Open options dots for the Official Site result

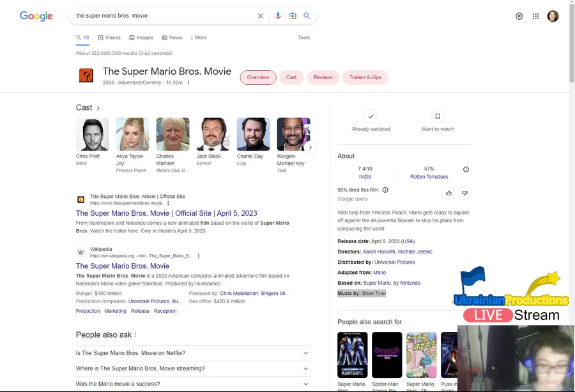[x=168, y=203]
